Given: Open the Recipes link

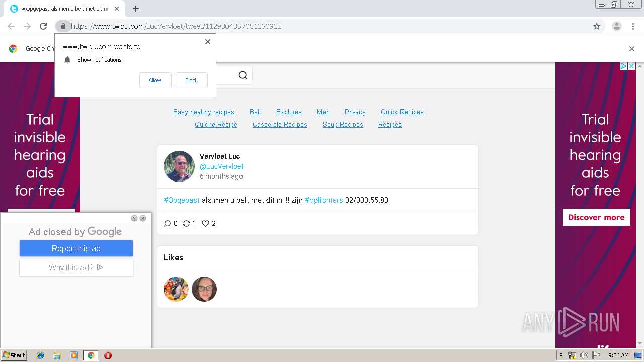Looking at the screenshot, I should 390,124.
